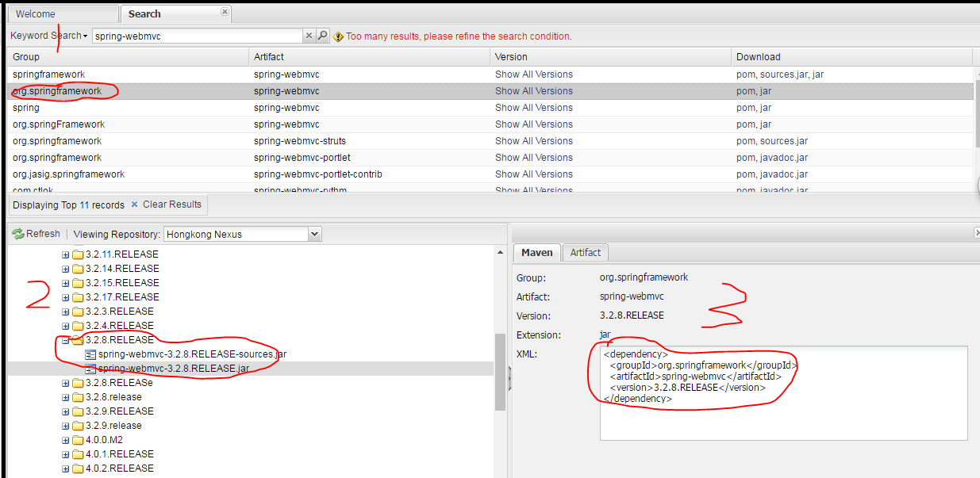Select the 'spring' group row

coord(490,108)
